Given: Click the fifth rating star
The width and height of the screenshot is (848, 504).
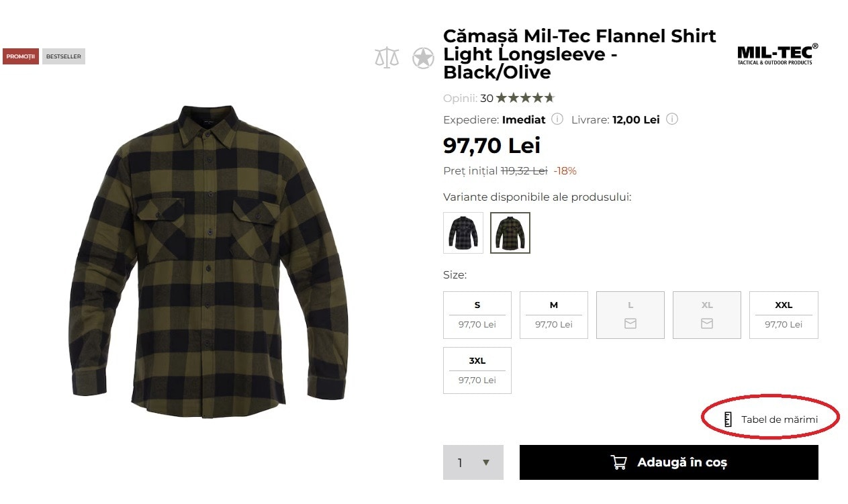Looking at the screenshot, I should pos(548,97).
